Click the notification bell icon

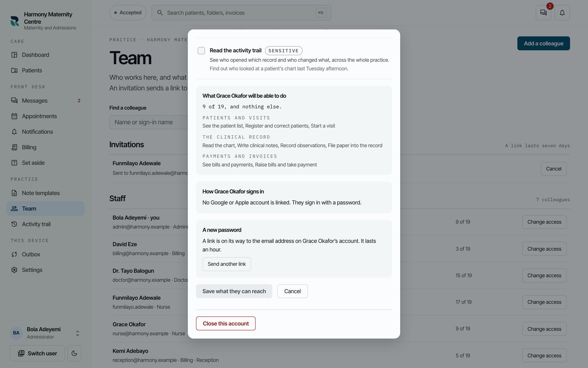click(562, 13)
